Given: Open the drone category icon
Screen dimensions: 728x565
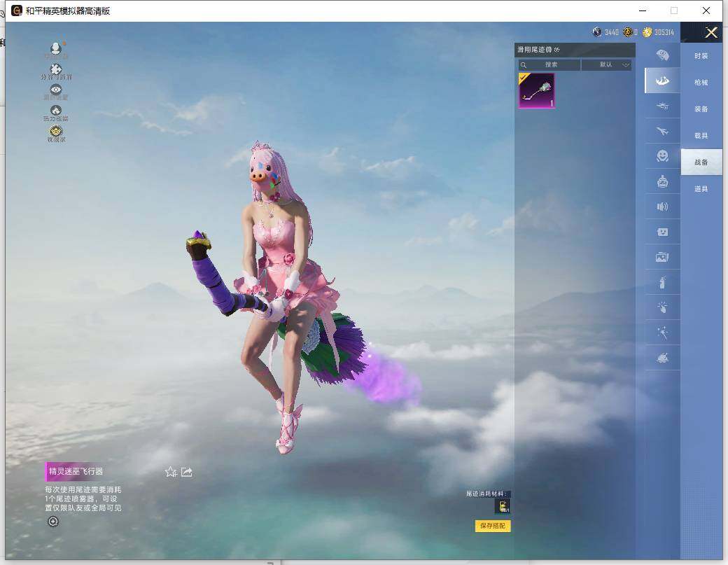Looking at the screenshot, I should click(x=662, y=106).
